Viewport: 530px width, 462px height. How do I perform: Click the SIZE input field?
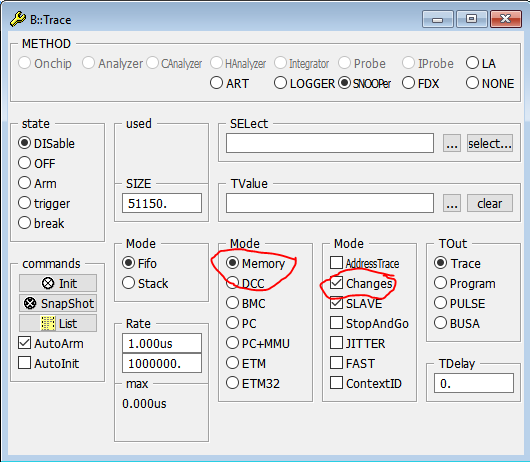coord(162,203)
